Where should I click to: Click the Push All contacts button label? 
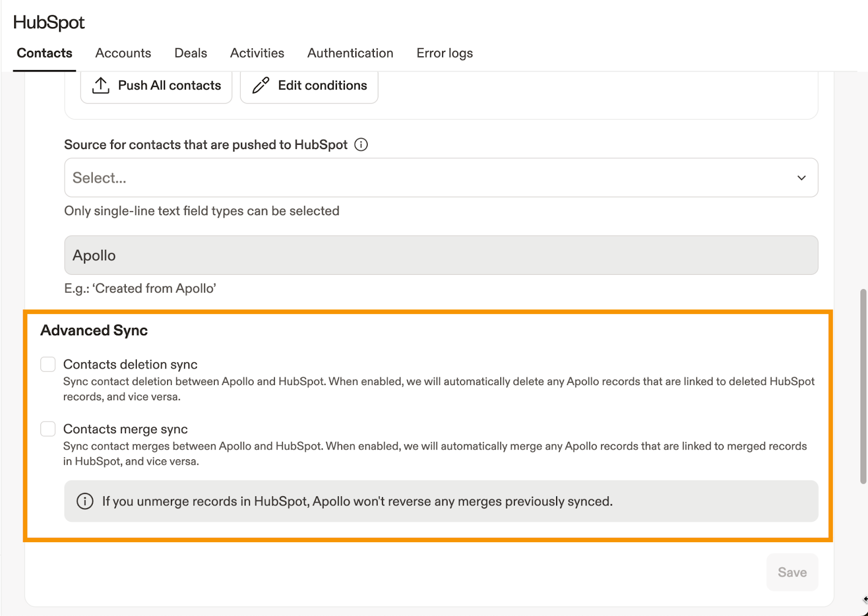(169, 86)
